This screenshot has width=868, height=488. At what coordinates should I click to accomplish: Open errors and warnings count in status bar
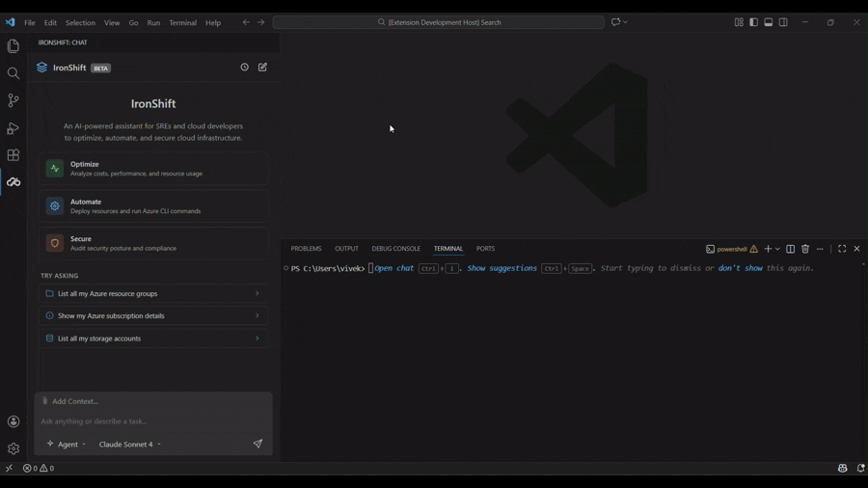click(x=39, y=468)
